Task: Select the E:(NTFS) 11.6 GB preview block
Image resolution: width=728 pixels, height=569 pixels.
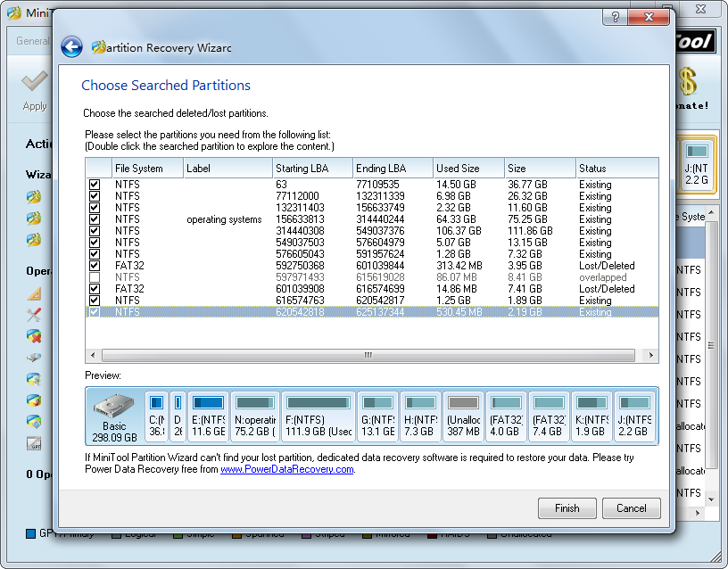Action: point(209,416)
